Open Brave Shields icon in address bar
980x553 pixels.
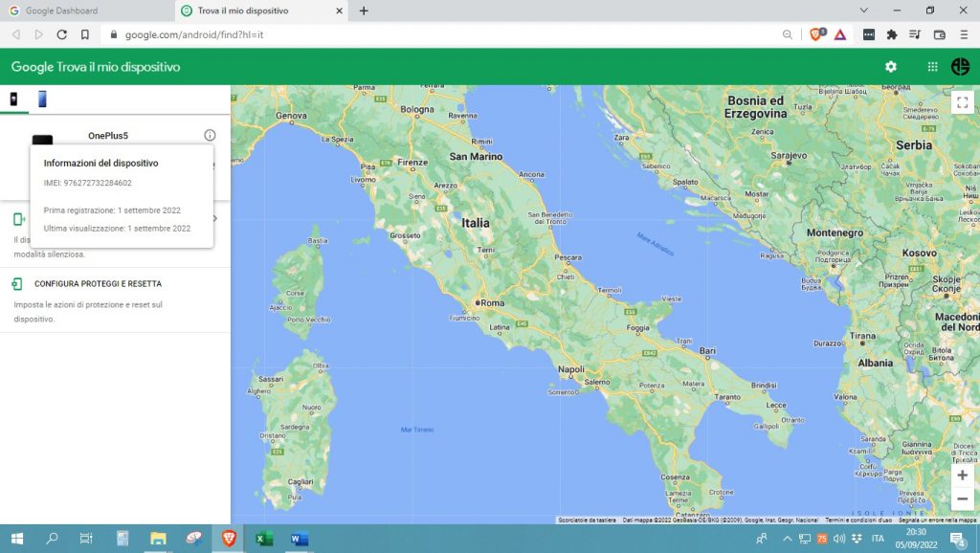point(816,34)
